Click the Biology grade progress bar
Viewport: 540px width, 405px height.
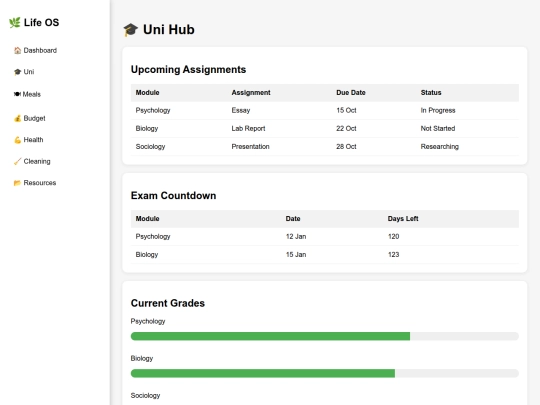(x=325, y=373)
